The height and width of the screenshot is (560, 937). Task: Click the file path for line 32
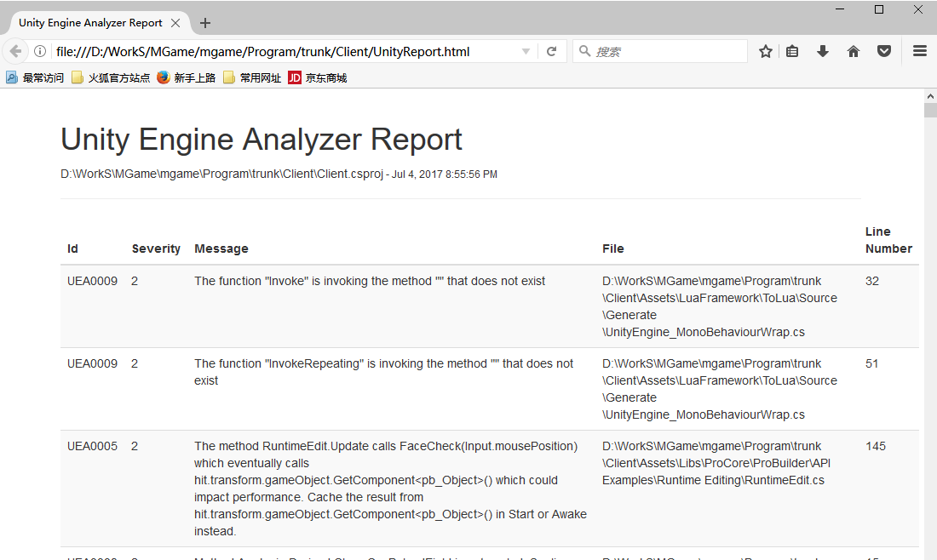pos(720,306)
